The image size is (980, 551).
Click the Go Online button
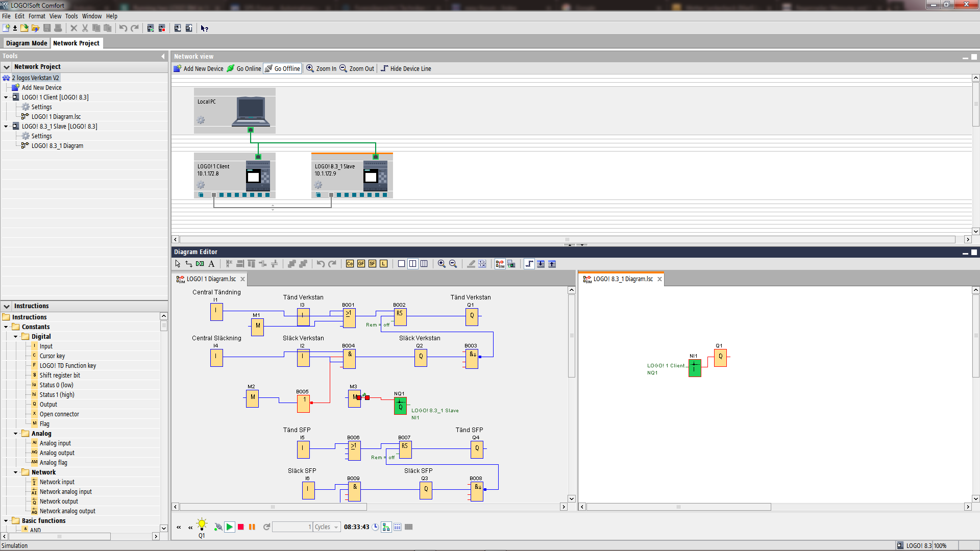(x=244, y=68)
